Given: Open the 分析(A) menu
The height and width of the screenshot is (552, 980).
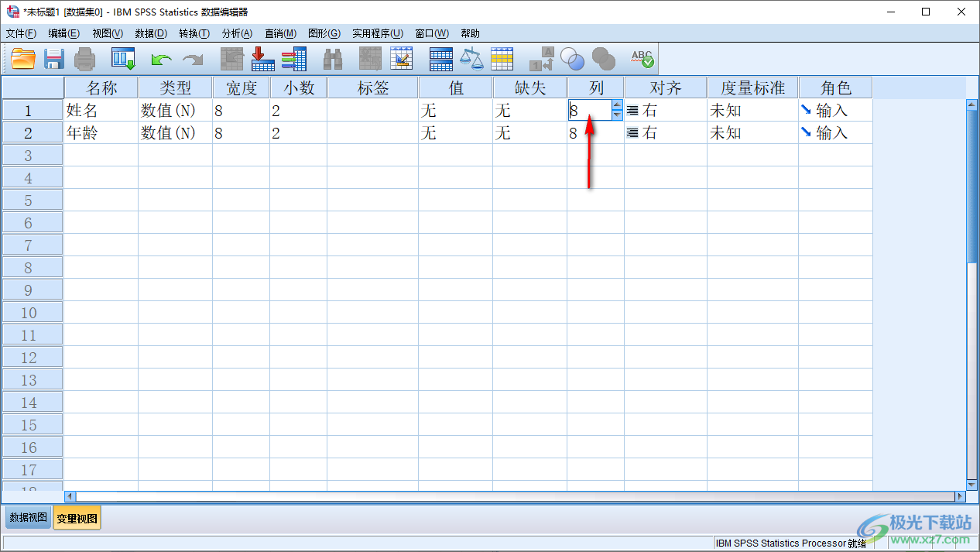Looking at the screenshot, I should (237, 33).
